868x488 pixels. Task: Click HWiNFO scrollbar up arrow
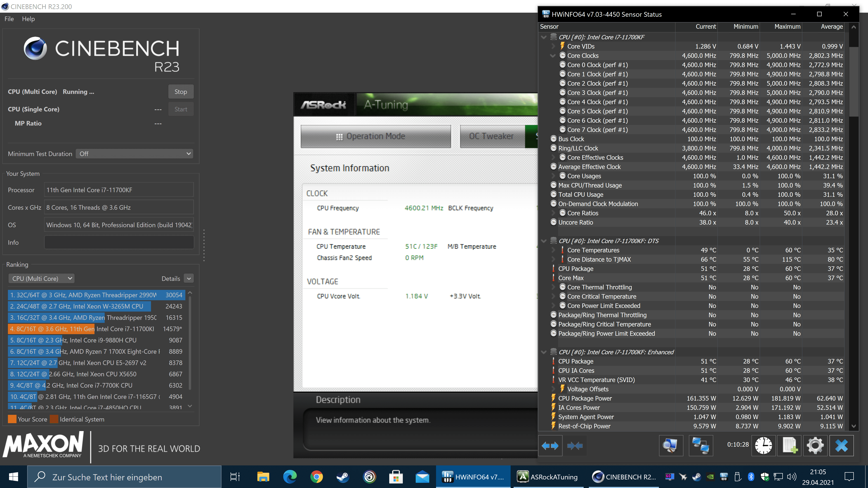click(854, 27)
